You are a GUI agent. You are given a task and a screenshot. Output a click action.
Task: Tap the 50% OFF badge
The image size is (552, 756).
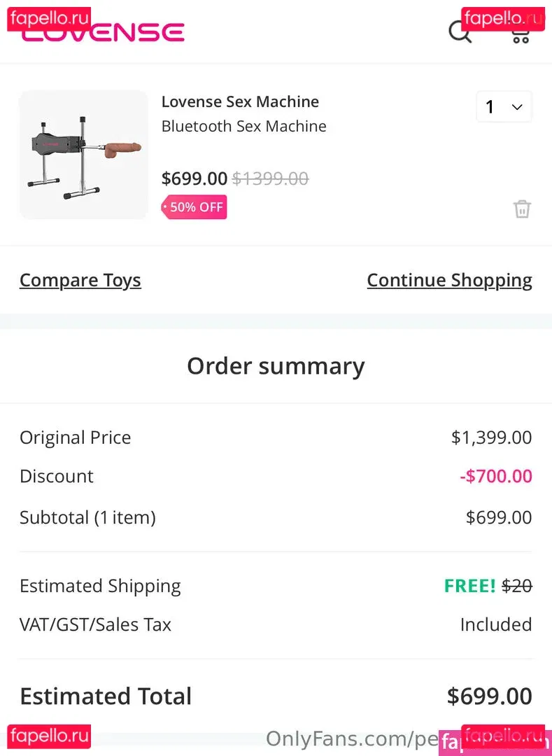[x=194, y=207]
